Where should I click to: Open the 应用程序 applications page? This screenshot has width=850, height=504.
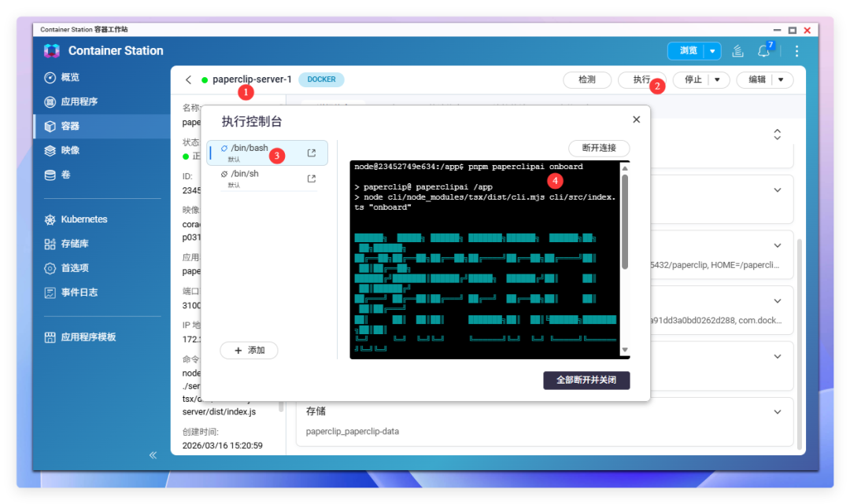[x=102, y=101]
